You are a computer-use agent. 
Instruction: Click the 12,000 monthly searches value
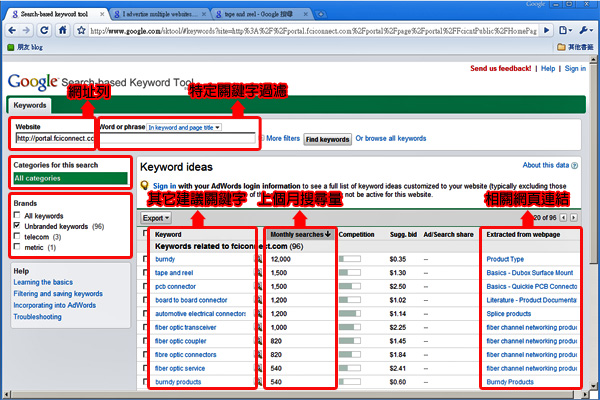click(280, 259)
